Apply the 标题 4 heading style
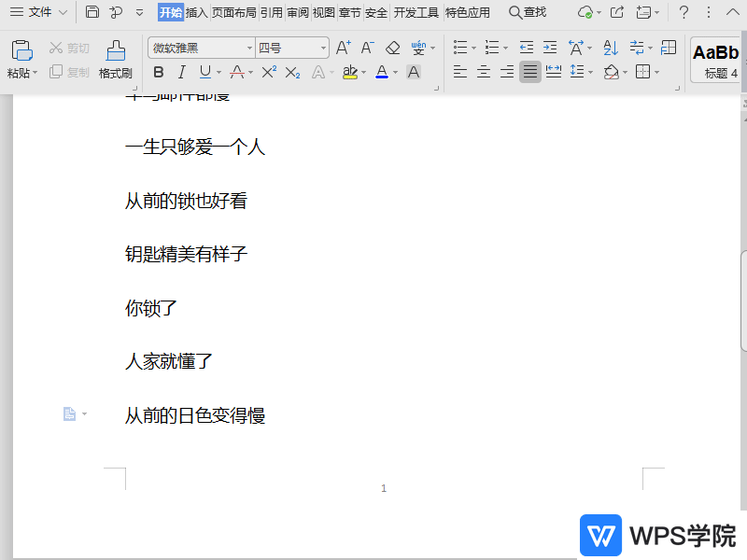Image resolution: width=747 pixels, height=560 pixels. (x=715, y=60)
